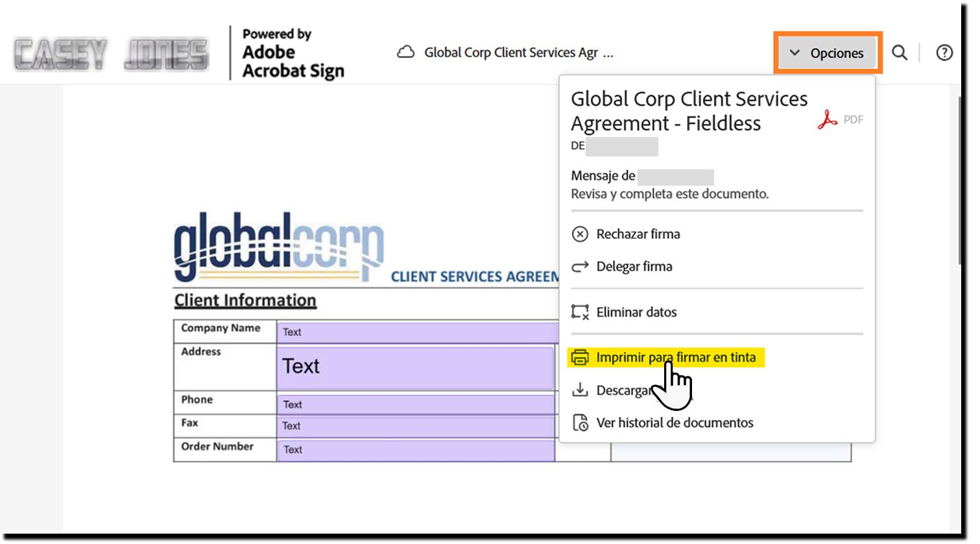Click the vertical scrollbar thumb
The width and height of the screenshot is (980, 544).
tap(960, 180)
